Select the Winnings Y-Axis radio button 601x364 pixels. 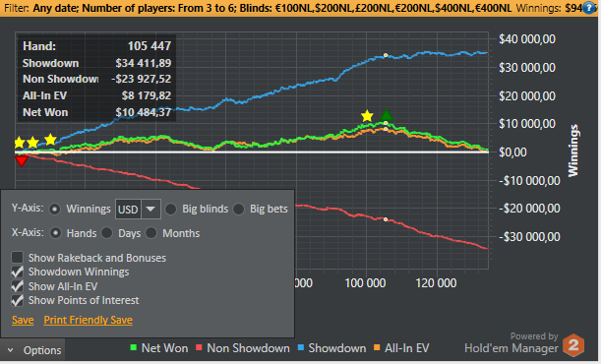point(55,210)
